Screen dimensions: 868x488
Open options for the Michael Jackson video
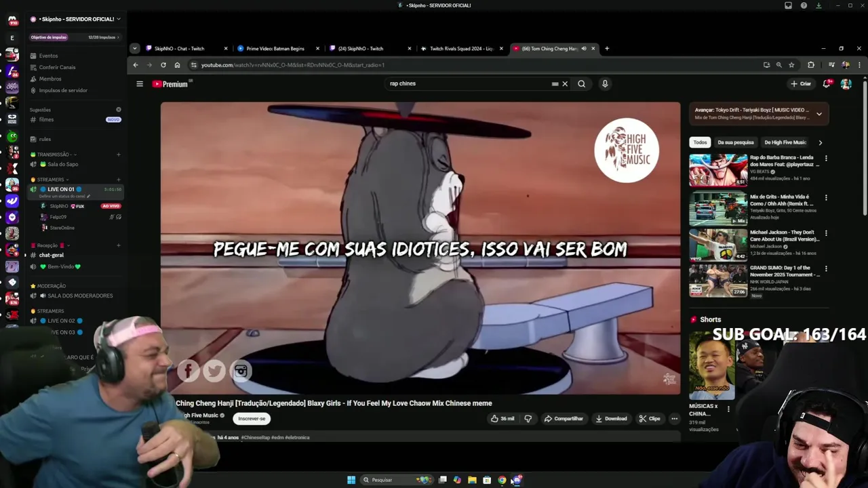pos(826,233)
